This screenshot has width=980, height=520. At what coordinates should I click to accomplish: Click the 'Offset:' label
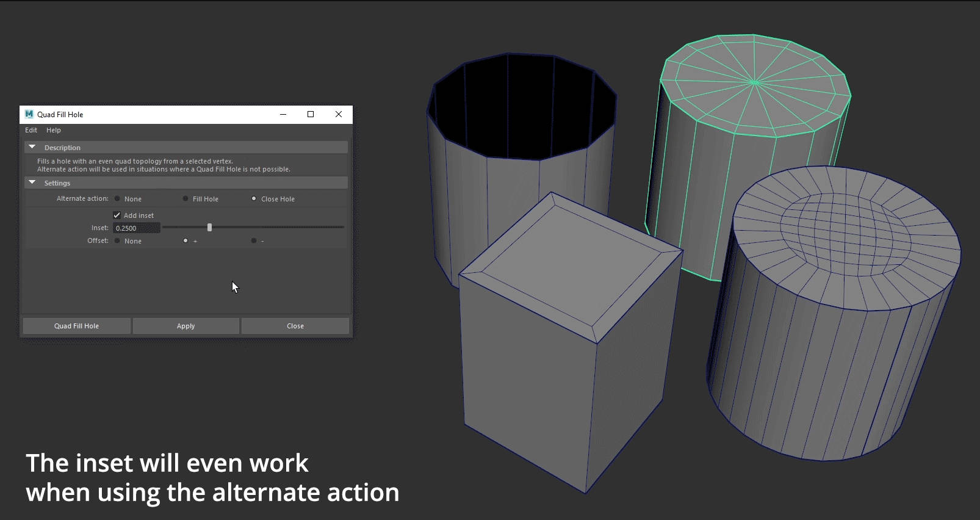(98, 240)
